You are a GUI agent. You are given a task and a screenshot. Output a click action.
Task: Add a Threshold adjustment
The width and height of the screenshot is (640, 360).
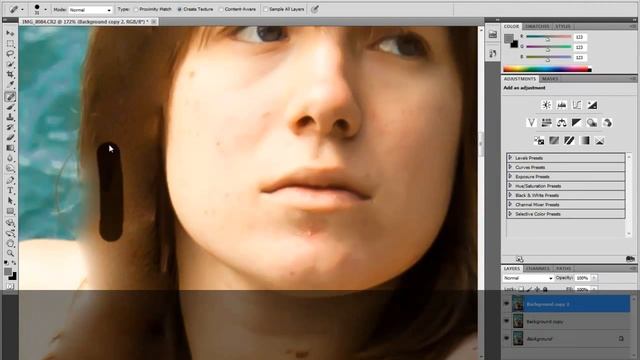(x=569, y=140)
